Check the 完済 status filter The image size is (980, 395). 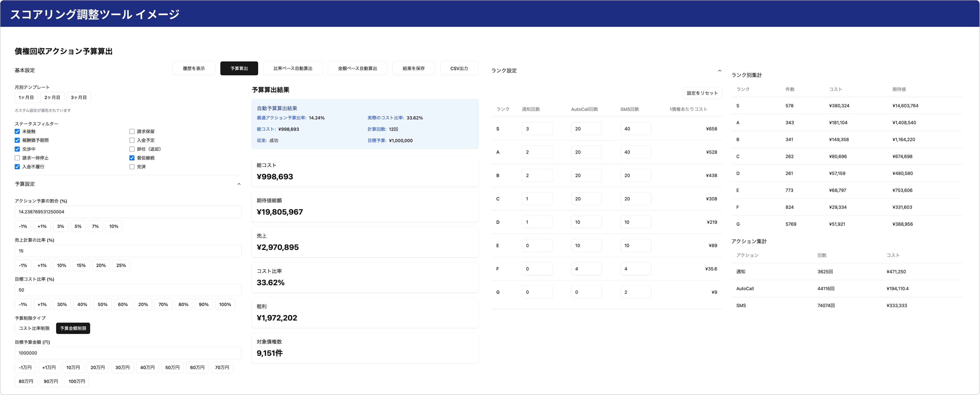coord(132,167)
